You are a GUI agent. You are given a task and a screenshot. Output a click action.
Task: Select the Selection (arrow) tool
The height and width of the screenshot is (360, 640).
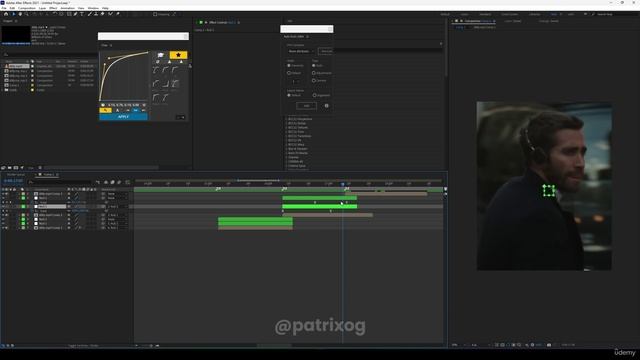(13, 14)
